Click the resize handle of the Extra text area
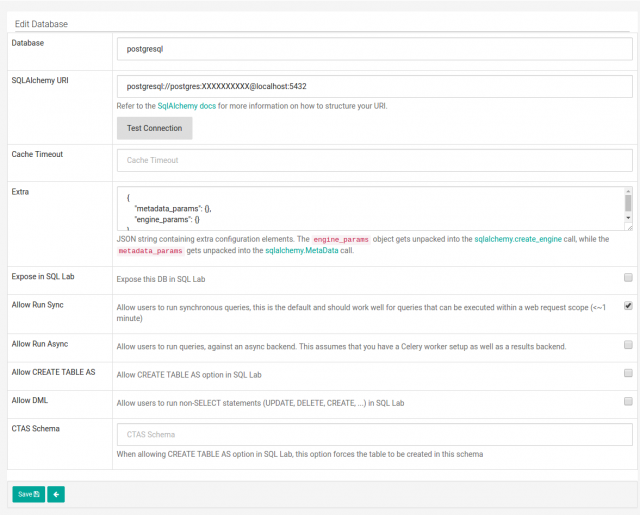This screenshot has width=640, height=515. pos(628,228)
